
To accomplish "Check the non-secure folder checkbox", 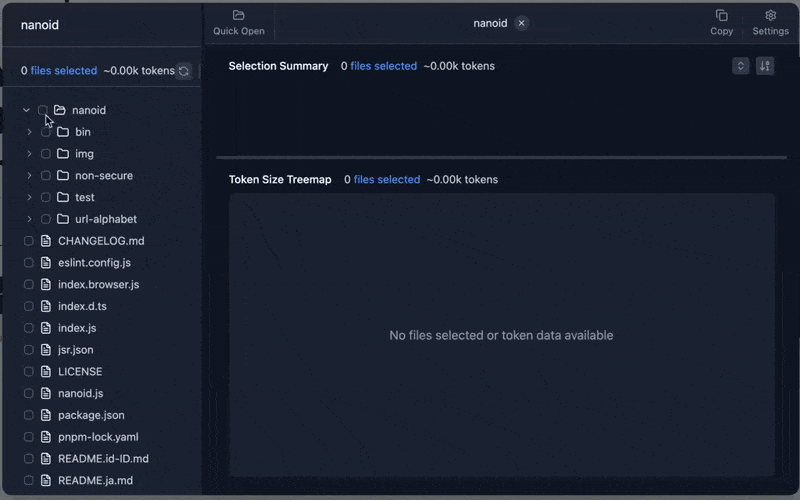I will pos(46,176).
